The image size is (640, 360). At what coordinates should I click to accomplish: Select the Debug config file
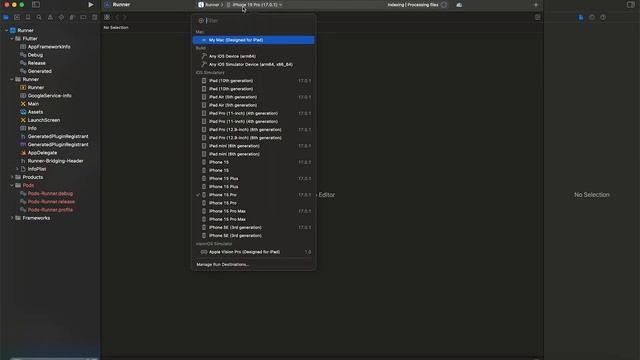coord(35,55)
